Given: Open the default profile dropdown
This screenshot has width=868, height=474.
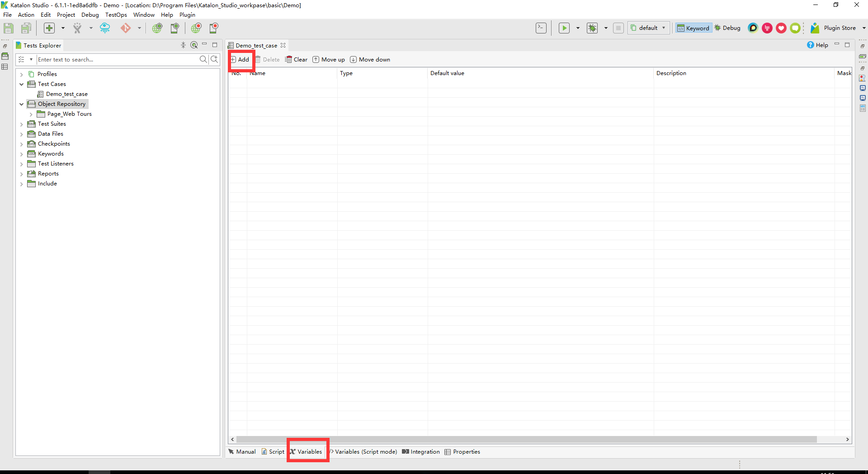Looking at the screenshot, I should (648, 28).
